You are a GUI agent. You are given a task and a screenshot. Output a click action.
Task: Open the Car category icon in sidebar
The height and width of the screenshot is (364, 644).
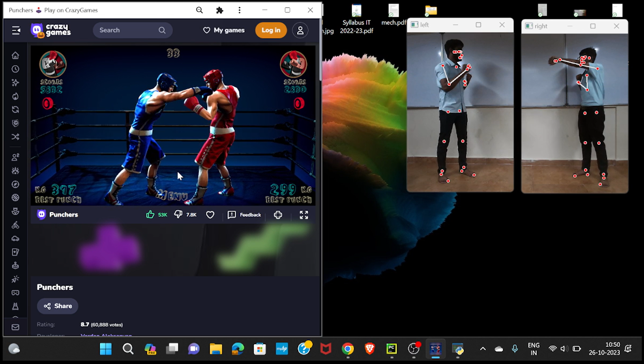pyautogui.click(x=15, y=239)
